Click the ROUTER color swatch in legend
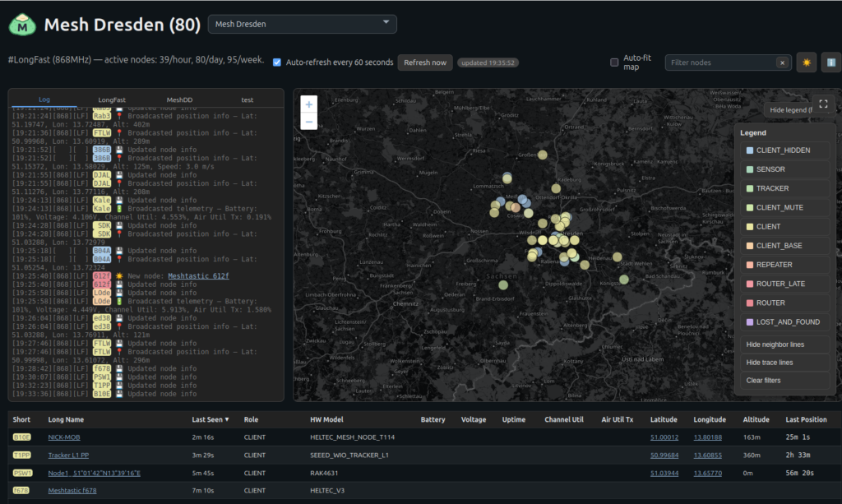Viewport: 842px width, 504px height. coord(750,303)
